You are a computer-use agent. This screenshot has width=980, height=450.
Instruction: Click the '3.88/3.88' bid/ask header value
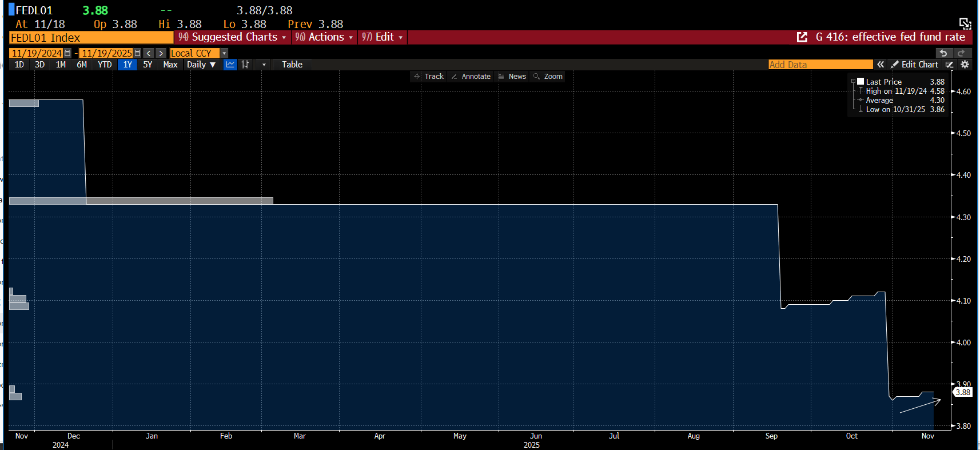(x=265, y=10)
